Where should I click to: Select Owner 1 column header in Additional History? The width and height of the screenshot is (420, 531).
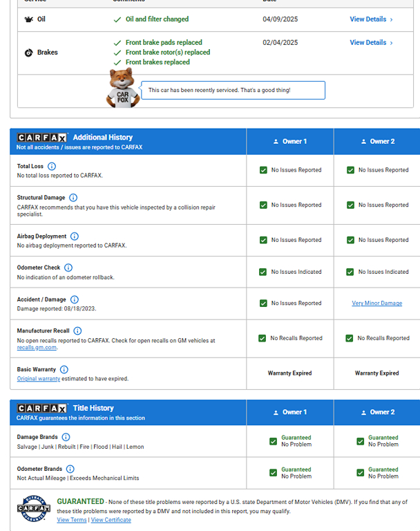[x=290, y=141]
